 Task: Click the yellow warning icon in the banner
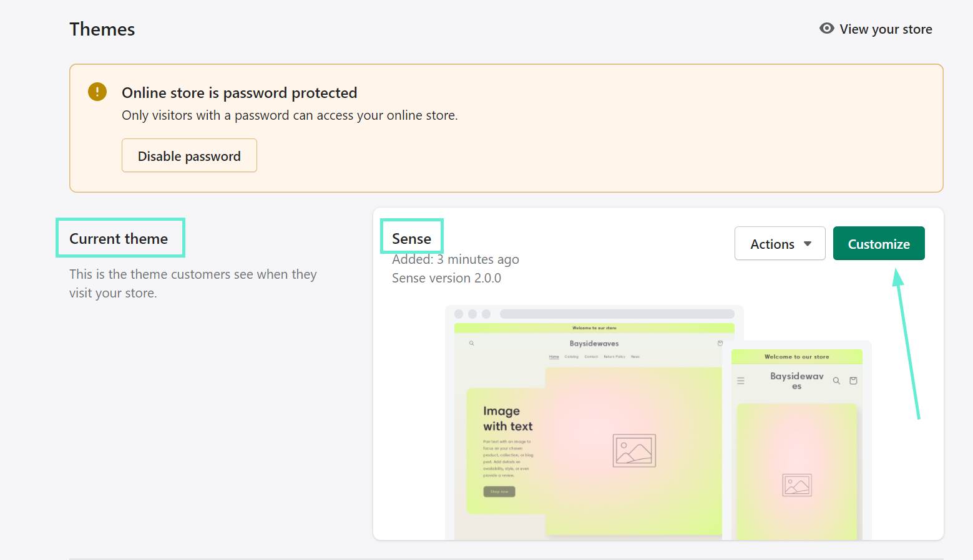[97, 92]
